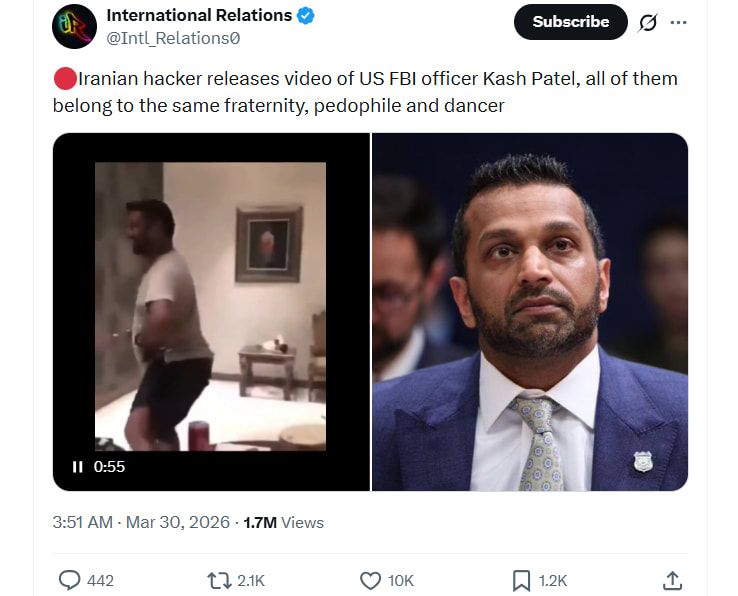Bookmark the post with the bookmark icon
Viewport: 738px width, 596px height.
[521, 580]
